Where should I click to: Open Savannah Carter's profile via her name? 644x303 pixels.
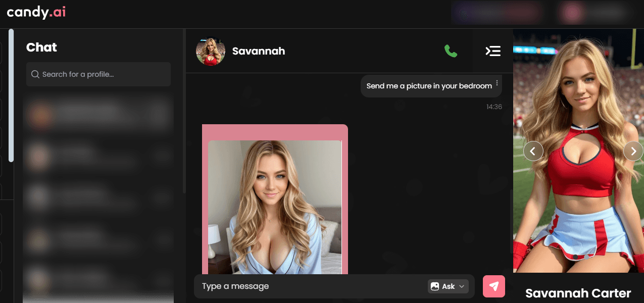pos(577,293)
